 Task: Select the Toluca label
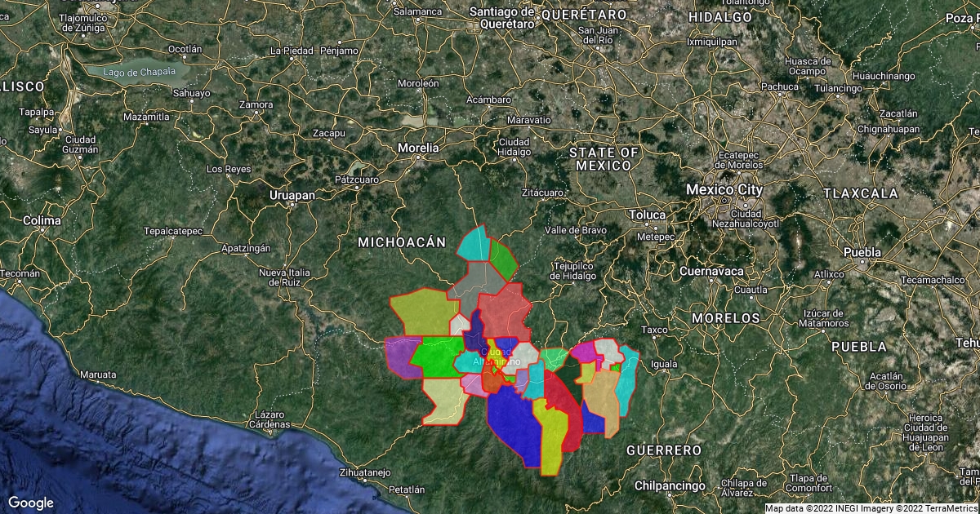point(648,215)
